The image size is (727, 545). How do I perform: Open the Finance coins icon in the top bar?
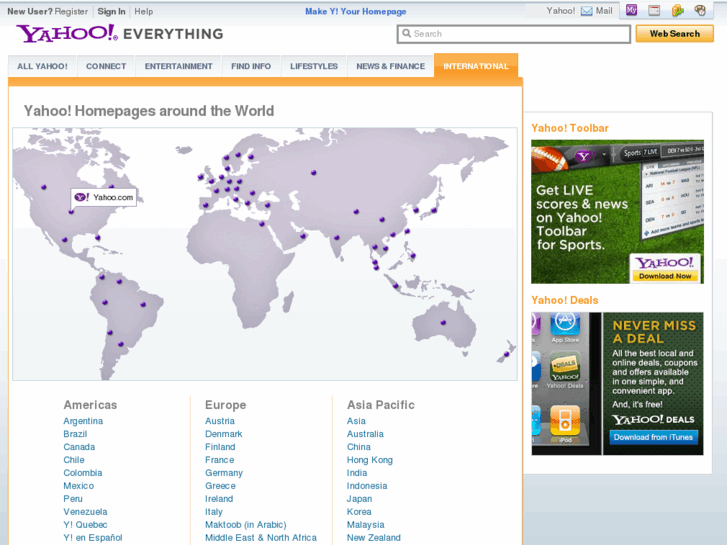[677, 10]
